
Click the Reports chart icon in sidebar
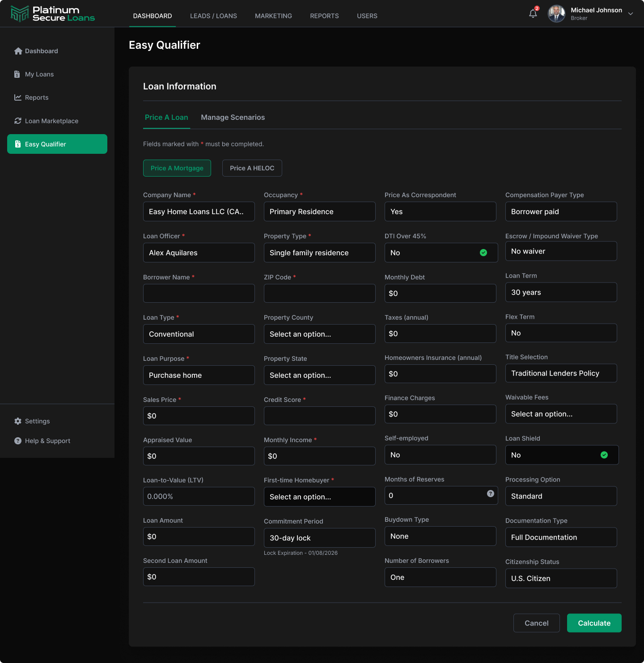coord(18,97)
